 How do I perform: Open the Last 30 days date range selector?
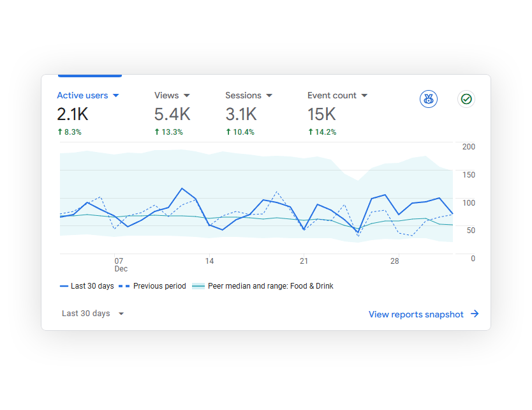[92, 314]
